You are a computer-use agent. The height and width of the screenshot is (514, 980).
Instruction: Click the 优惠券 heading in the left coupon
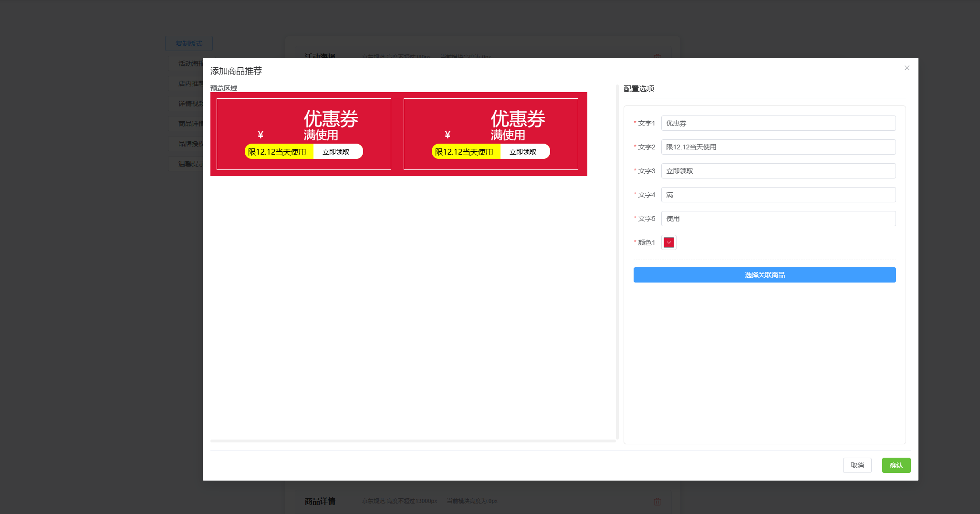(x=331, y=119)
